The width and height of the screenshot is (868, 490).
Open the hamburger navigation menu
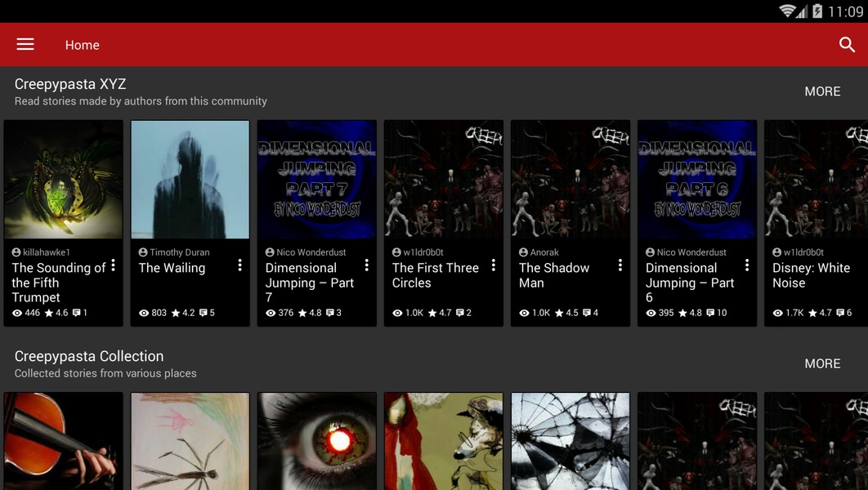25,44
